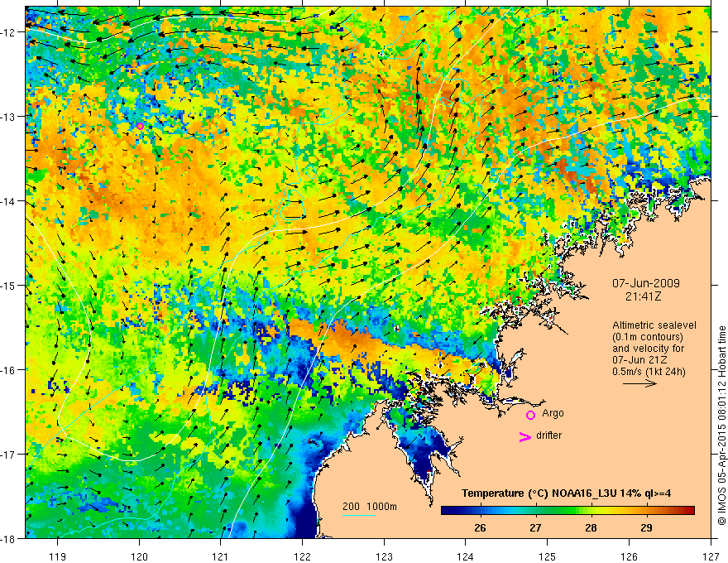The image size is (728, 563).
Task: Click the 28 label on temperature scale
Action: (591, 527)
